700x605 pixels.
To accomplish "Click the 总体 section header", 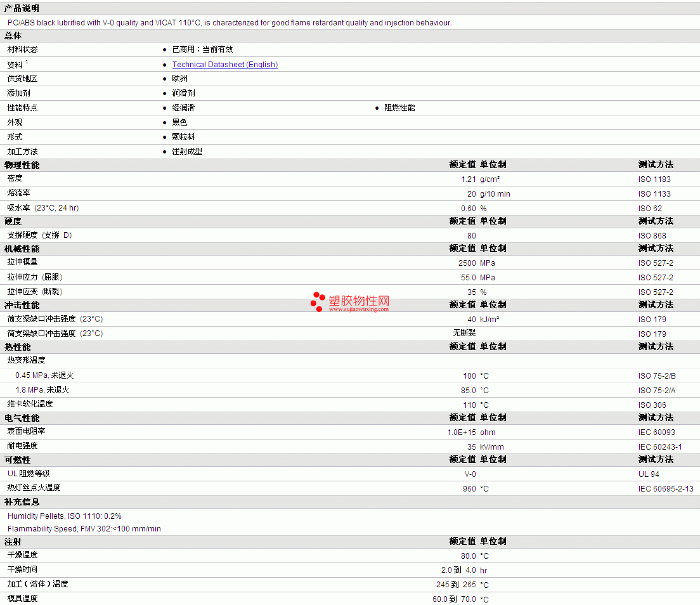I will pos(13,36).
